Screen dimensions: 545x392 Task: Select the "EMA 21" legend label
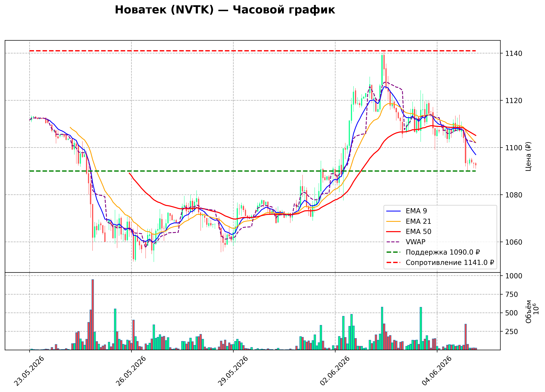click(418, 221)
